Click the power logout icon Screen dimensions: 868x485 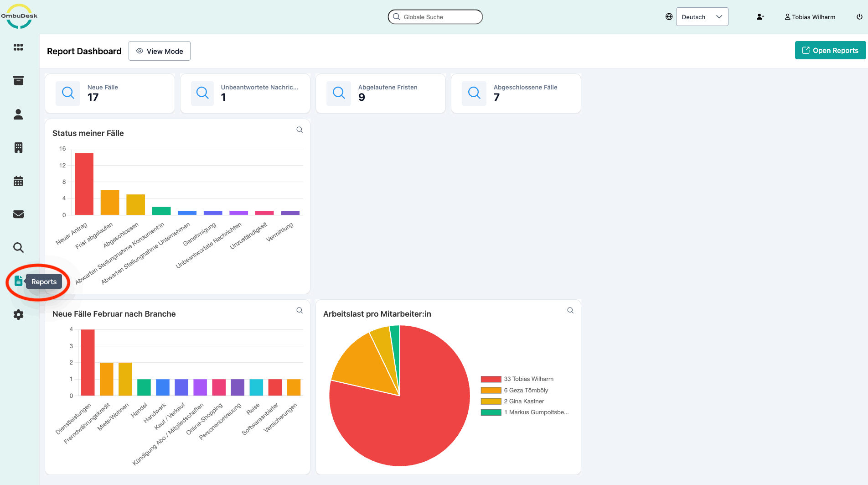pyautogui.click(x=859, y=17)
